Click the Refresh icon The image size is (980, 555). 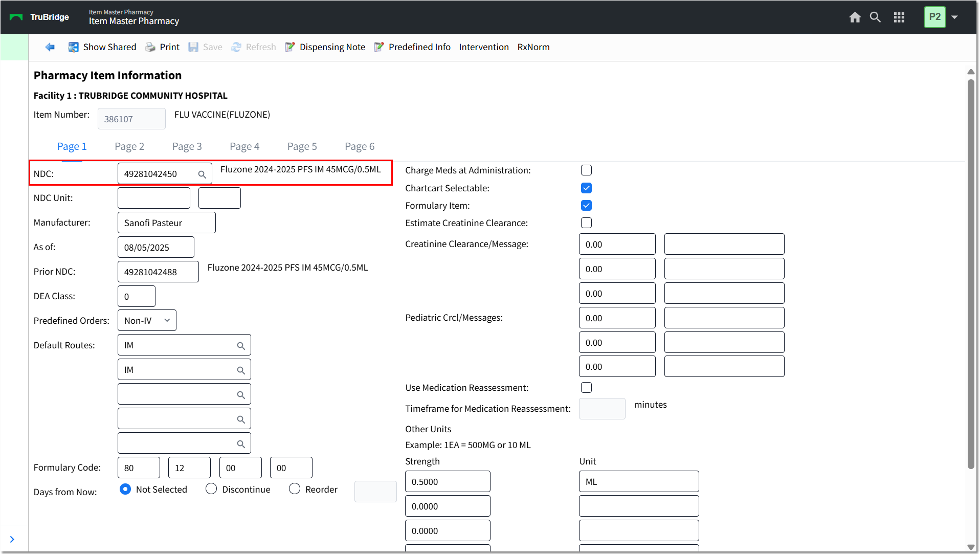[x=236, y=47]
